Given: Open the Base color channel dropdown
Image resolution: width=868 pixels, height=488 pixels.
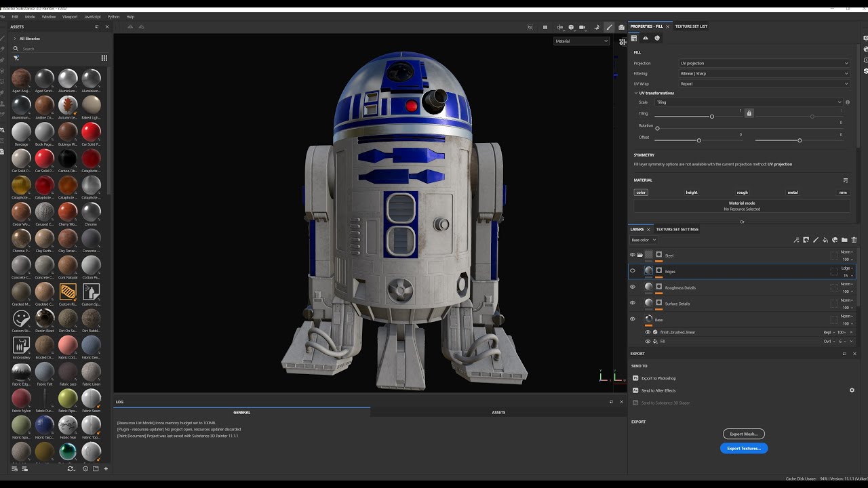Looking at the screenshot, I should 644,240.
